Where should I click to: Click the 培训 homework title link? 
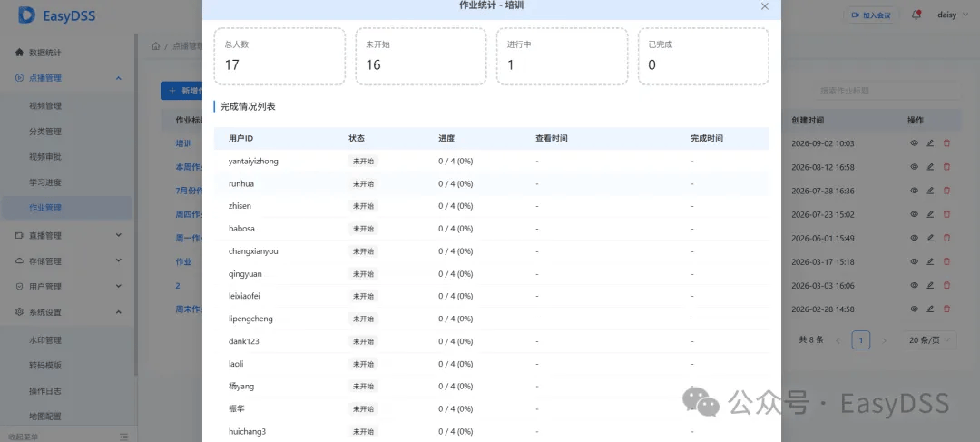183,143
